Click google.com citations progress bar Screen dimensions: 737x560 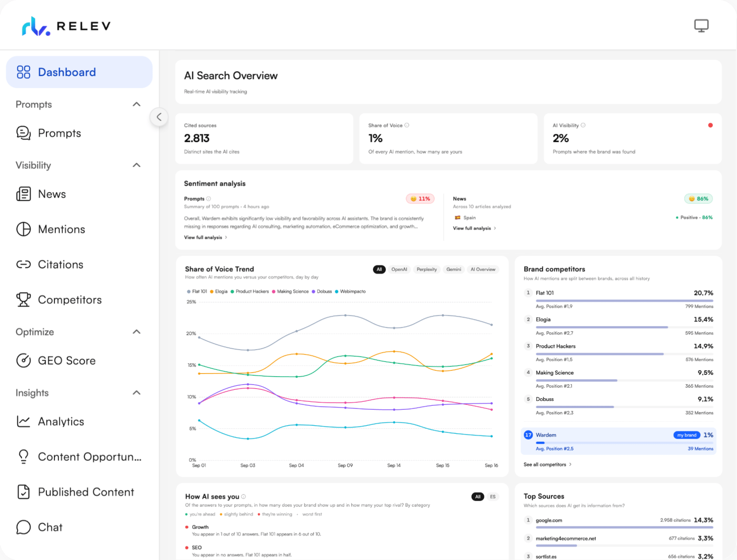click(625, 528)
